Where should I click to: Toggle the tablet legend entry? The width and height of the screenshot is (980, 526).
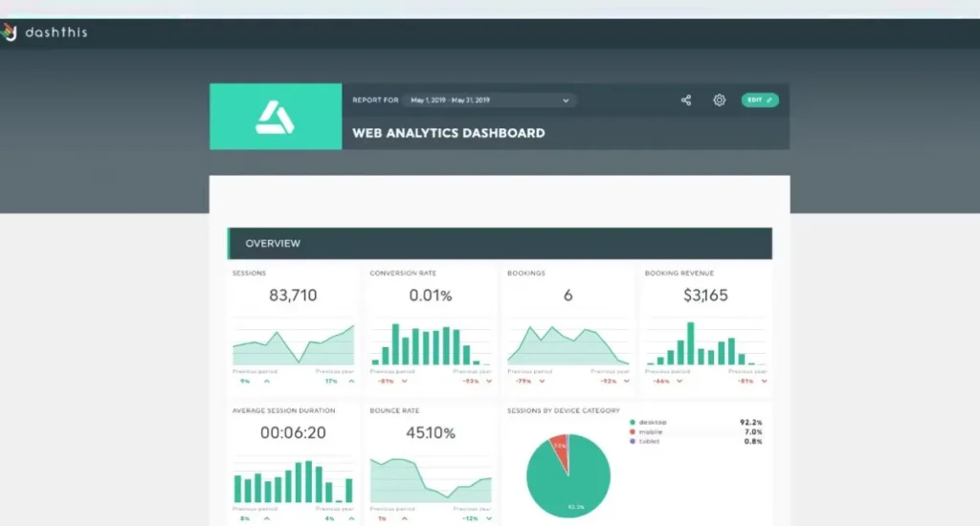653,441
